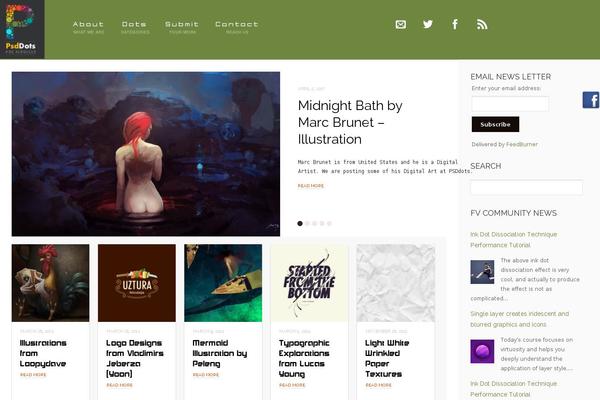
Task: Click the 'Marc Brunet is from United States' excerpt
Action: coord(385,167)
